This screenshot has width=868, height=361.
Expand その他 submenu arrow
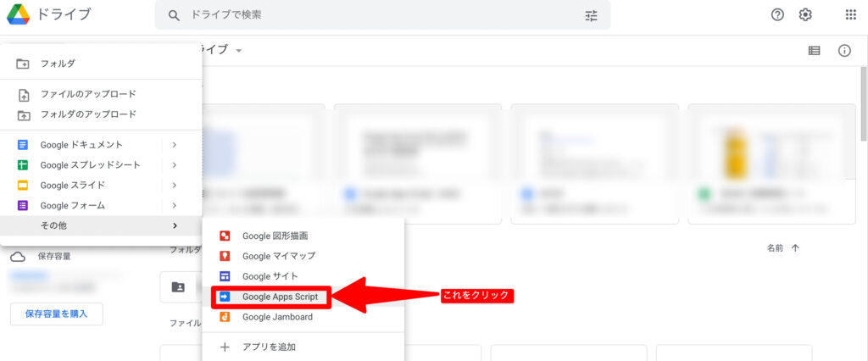click(x=175, y=225)
